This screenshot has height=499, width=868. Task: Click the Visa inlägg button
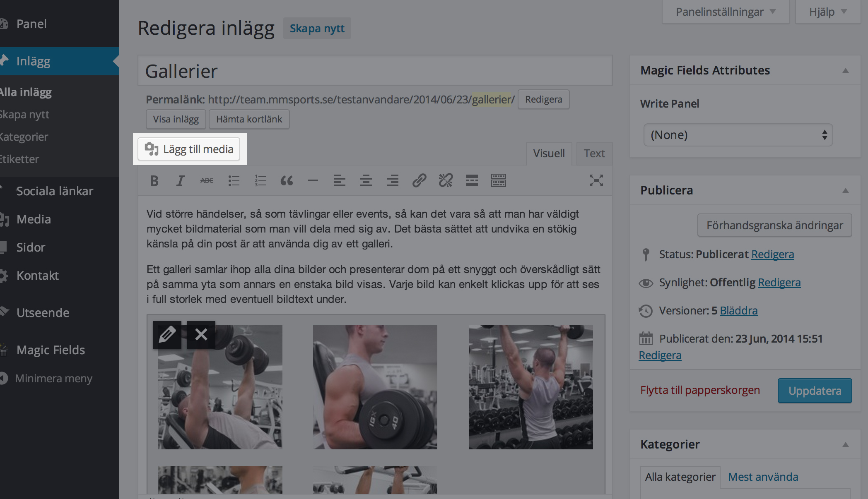[x=176, y=119]
